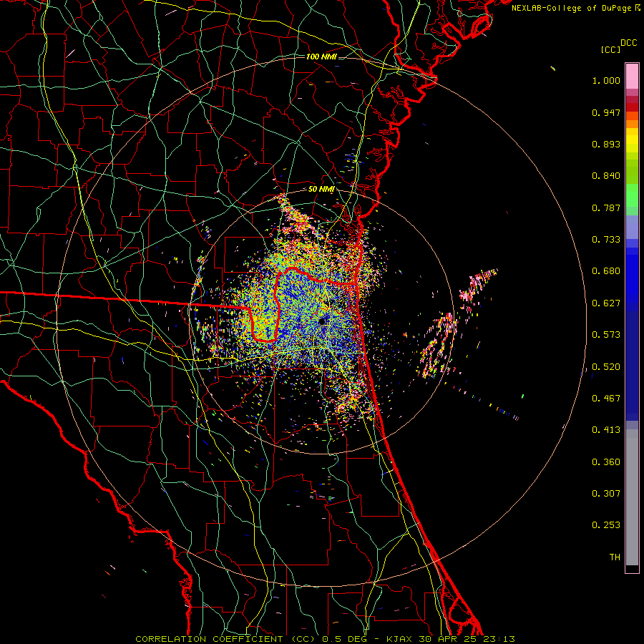Click the 0.413 scale value
Screen dimensions: 644x644
click(x=606, y=430)
